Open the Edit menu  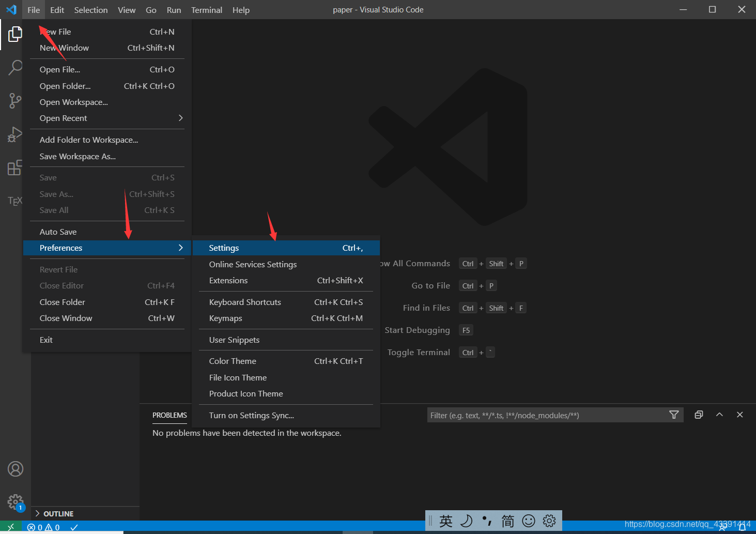[x=57, y=10]
